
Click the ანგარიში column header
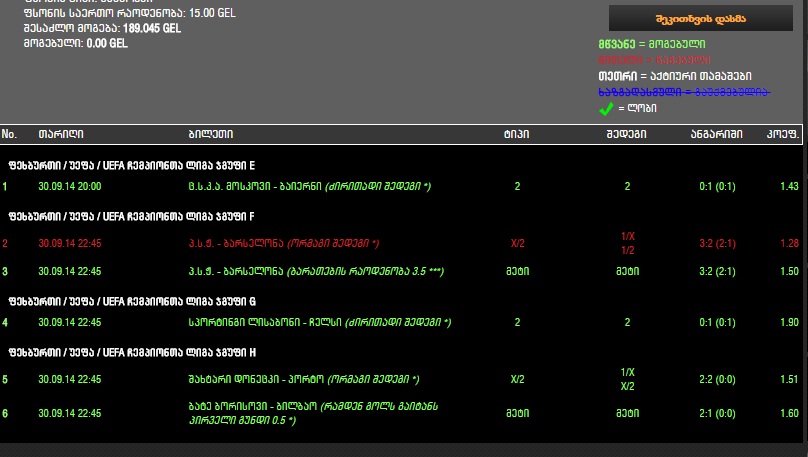coord(717,134)
